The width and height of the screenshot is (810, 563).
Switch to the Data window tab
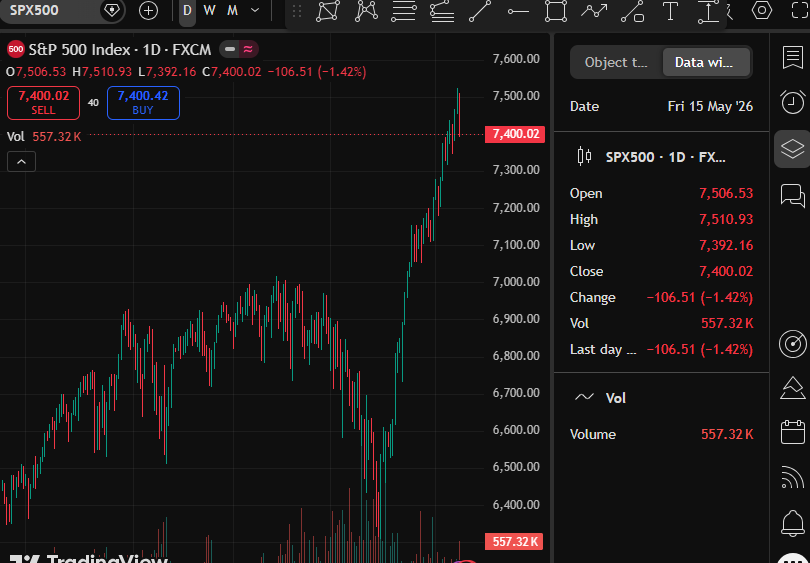pyautogui.click(x=705, y=62)
